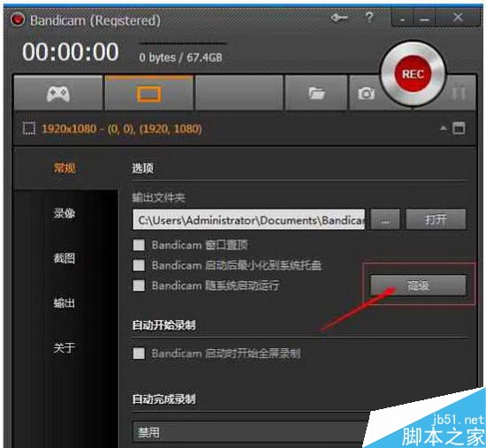Click the key registration icon
The width and height of the screenshot is (486, 448).
pos(339,18)
